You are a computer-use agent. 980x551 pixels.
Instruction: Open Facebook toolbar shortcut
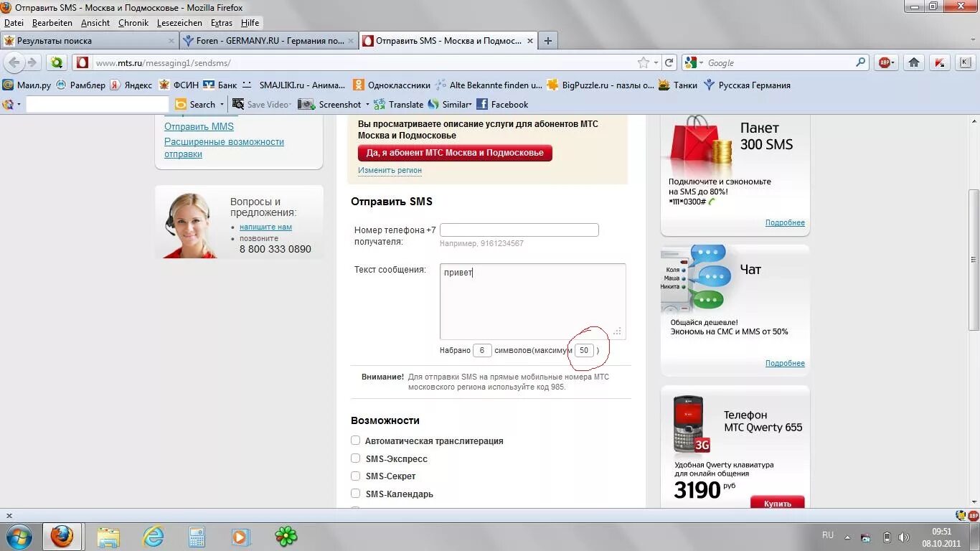(x=502, y=104)
